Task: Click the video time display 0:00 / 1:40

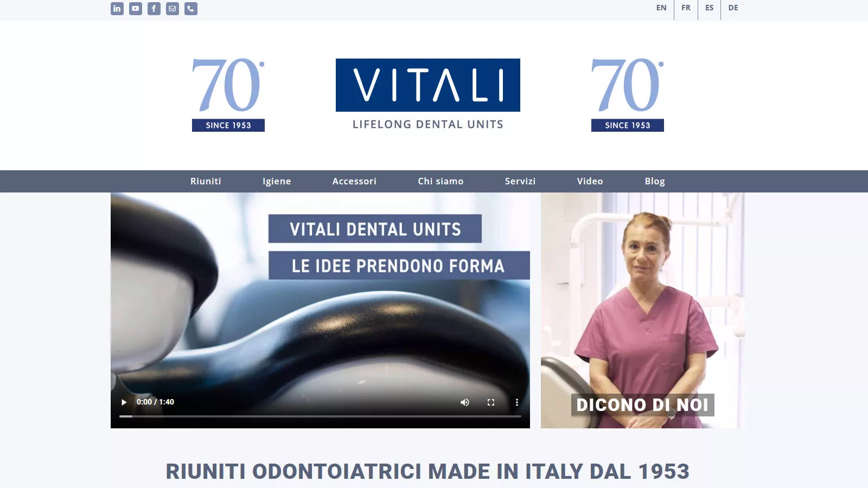Action: (x=155, y=402)
